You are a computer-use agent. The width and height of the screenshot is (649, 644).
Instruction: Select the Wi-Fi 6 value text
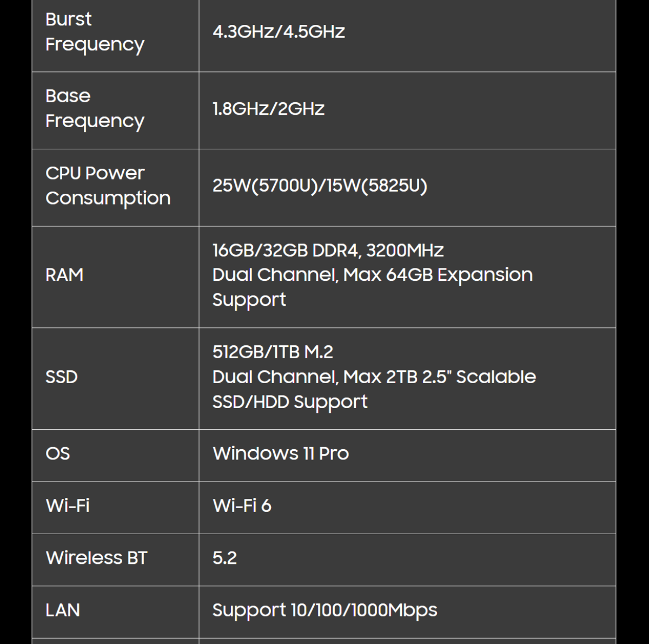[242, 505]
